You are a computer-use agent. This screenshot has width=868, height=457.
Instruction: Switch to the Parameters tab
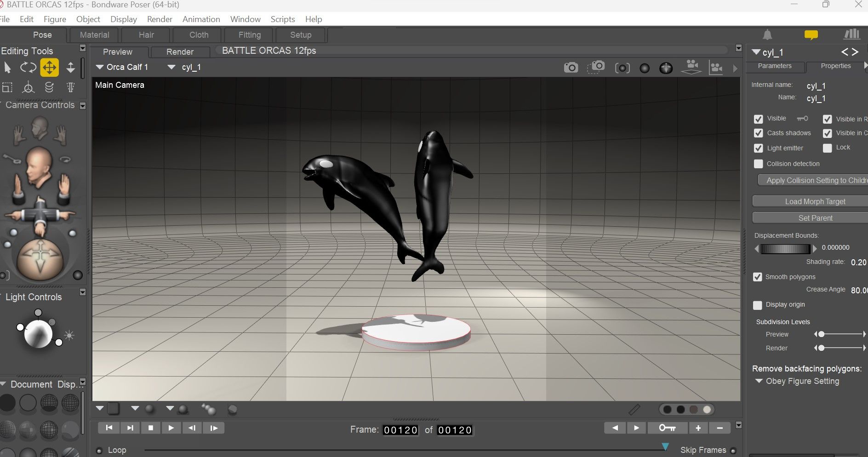pos(775,66)
